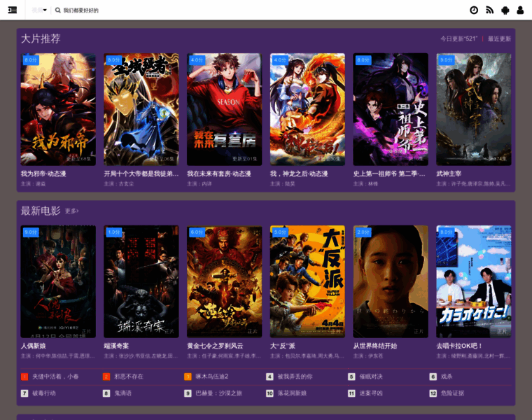Open poster of 史上第一祖师爷 第二季
The height and width of the screenshot is (420, 532).
tap(391, 109)
